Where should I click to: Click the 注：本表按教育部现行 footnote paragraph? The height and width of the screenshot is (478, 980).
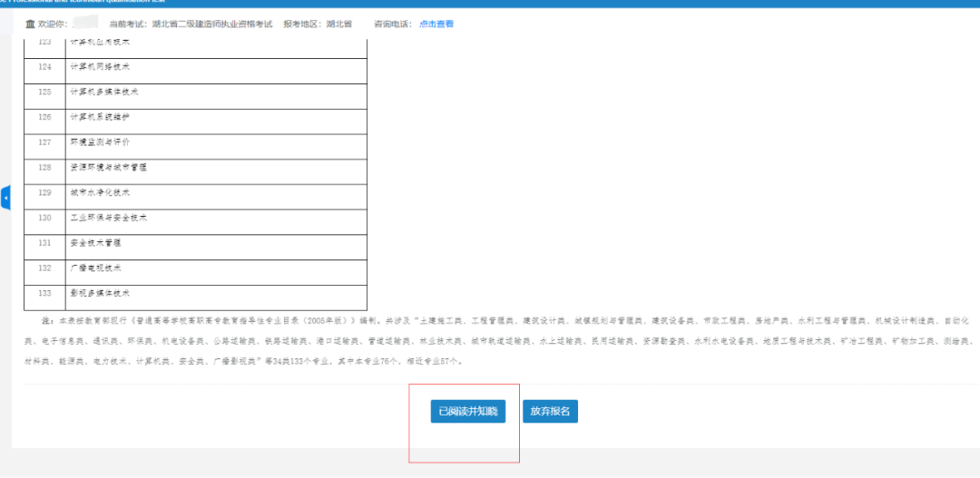tap(498, 340)
